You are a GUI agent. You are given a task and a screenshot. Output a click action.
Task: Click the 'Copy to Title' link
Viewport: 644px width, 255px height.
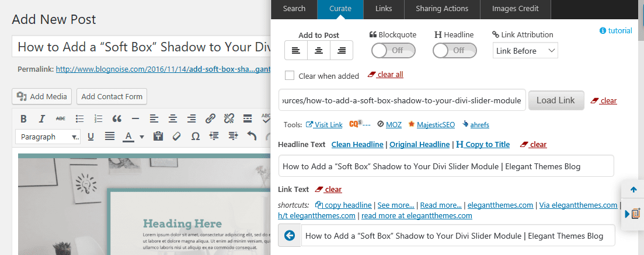pos(483,145)
